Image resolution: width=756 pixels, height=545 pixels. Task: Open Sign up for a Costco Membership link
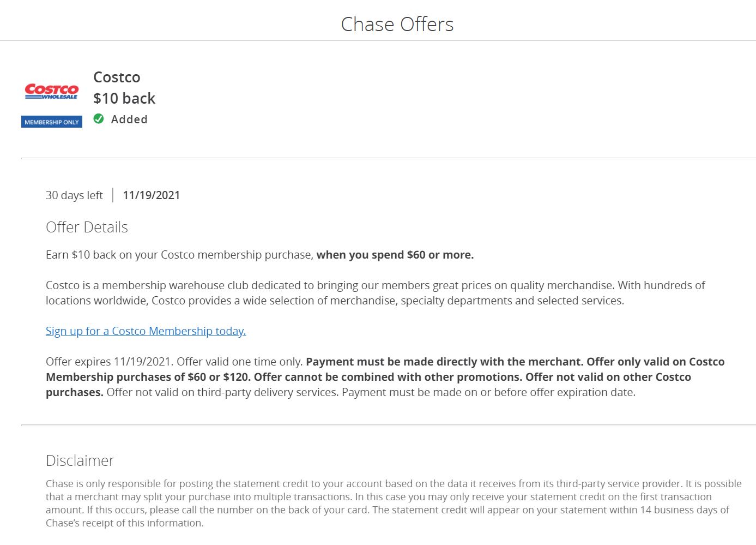click(x=146, y=331)
